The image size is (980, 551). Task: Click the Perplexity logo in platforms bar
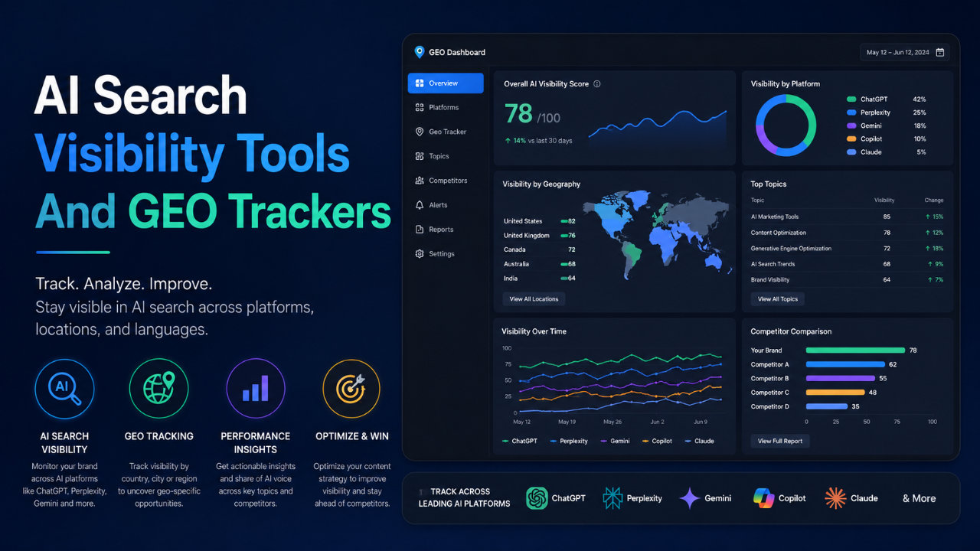point(612,498)
